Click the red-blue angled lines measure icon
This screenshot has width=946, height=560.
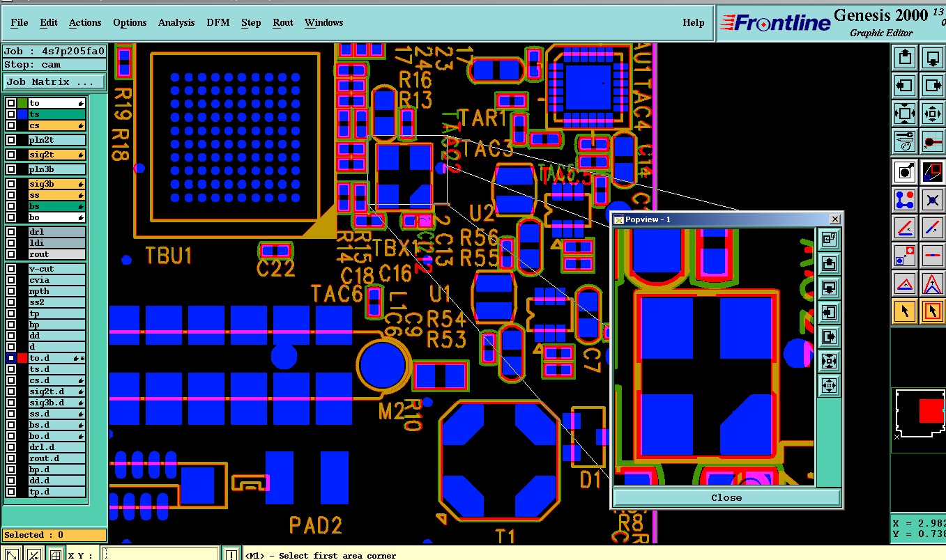click(905, 227)
